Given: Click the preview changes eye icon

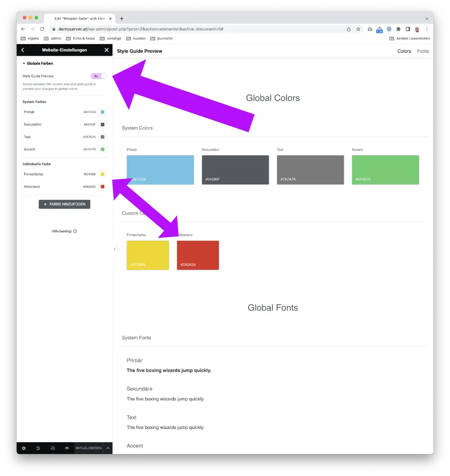Looking at the screenshot, I should click(67, 448).
